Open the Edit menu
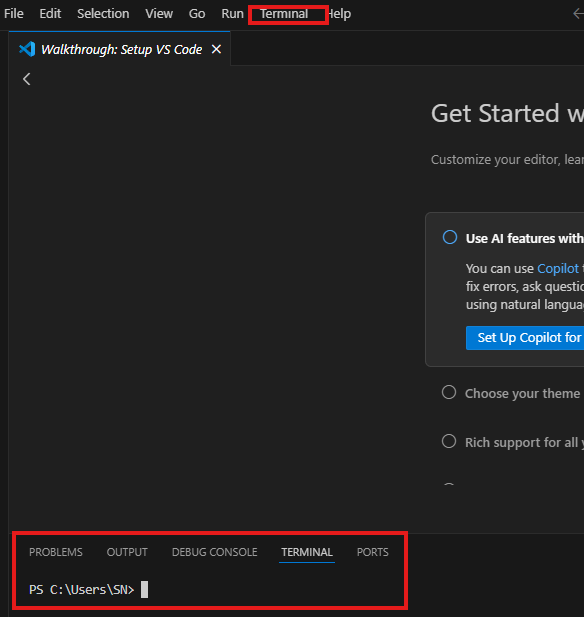The image size is (584, 617). tap(50, 14)
